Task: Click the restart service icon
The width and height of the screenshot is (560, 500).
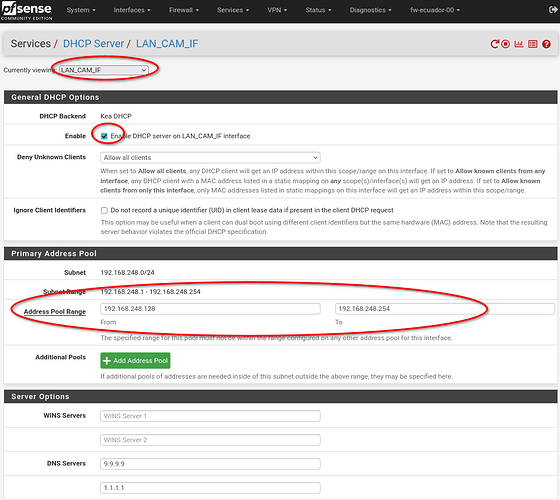Action: click(x=494, y=44)
